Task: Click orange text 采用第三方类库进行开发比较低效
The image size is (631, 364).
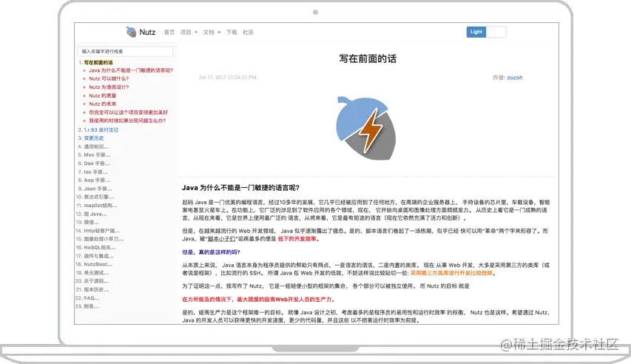Action: pyautogui.click(x=451, y=273)
